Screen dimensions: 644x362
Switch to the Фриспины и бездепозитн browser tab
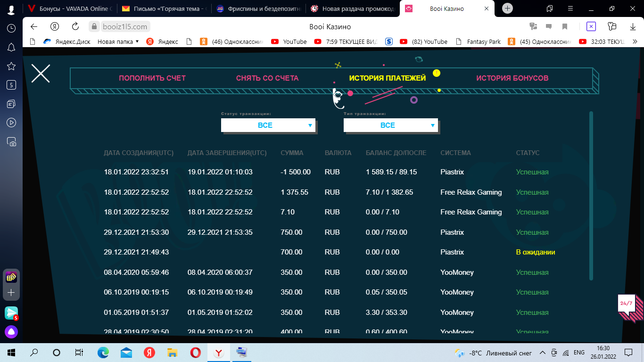click(x=258, y=8)
